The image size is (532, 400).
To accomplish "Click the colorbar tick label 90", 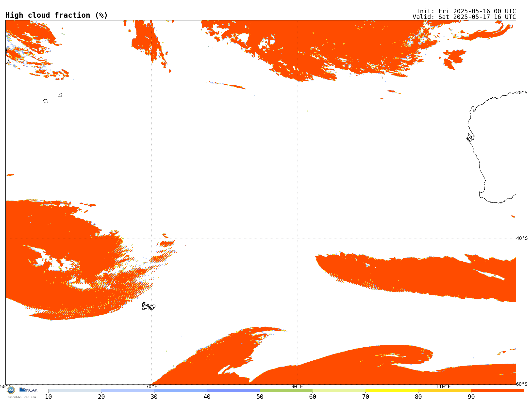I will (471, 397).
